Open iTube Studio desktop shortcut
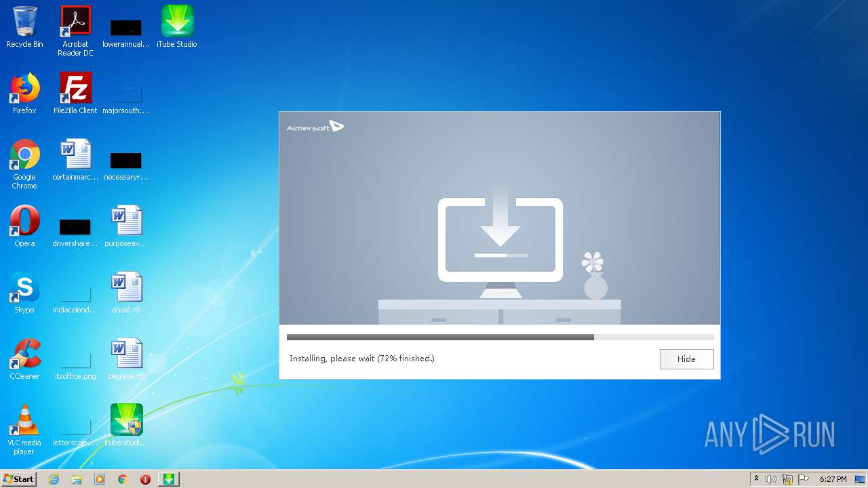This screenshot has height=488, width=868. [177, 27]
